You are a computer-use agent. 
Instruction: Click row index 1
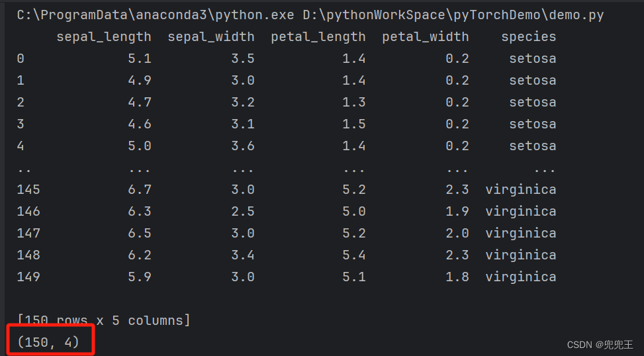[21, 81]
